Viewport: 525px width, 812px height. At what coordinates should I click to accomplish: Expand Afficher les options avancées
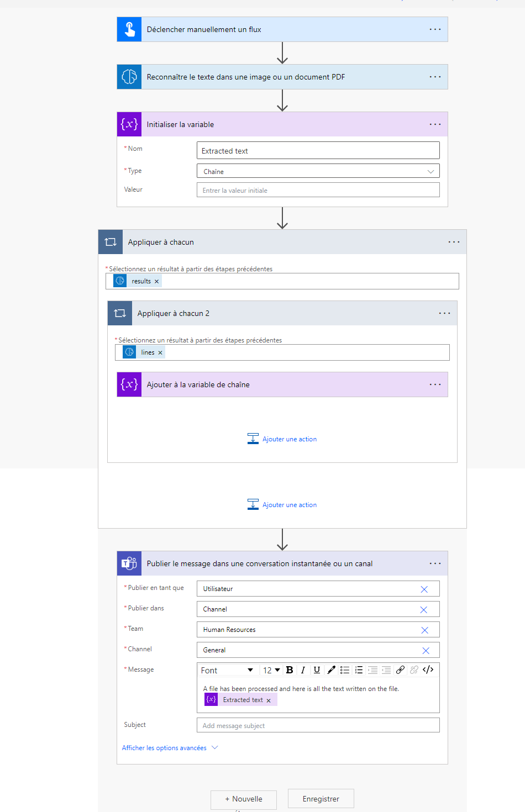click(x=170, y=748)
